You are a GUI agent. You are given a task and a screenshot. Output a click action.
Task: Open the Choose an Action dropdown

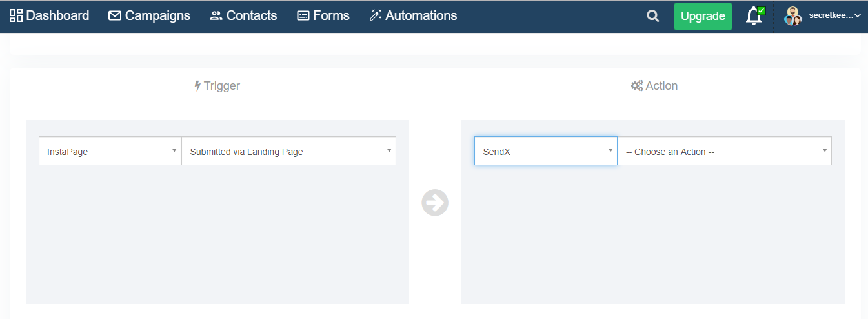pos(724,151)
